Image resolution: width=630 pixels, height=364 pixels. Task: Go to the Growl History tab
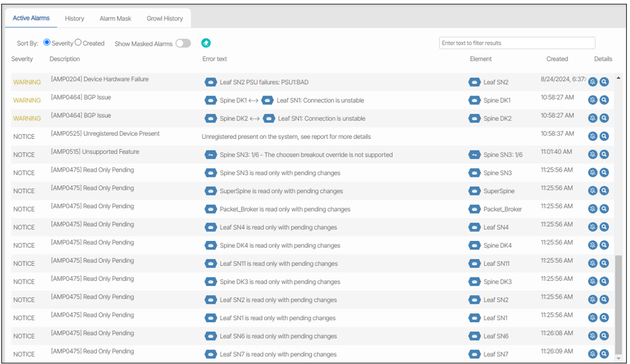(x=165, y=18)
